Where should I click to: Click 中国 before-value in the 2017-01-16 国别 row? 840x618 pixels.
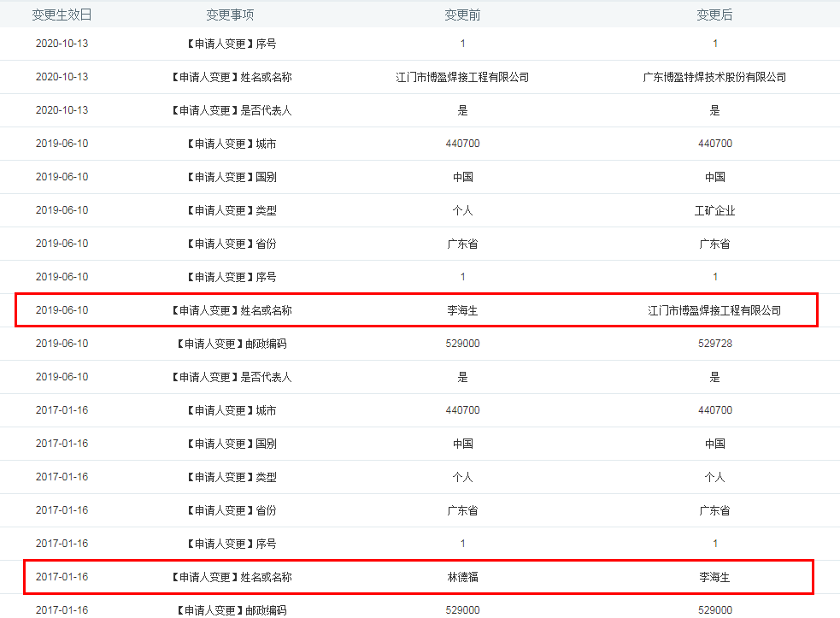[462, 444]
